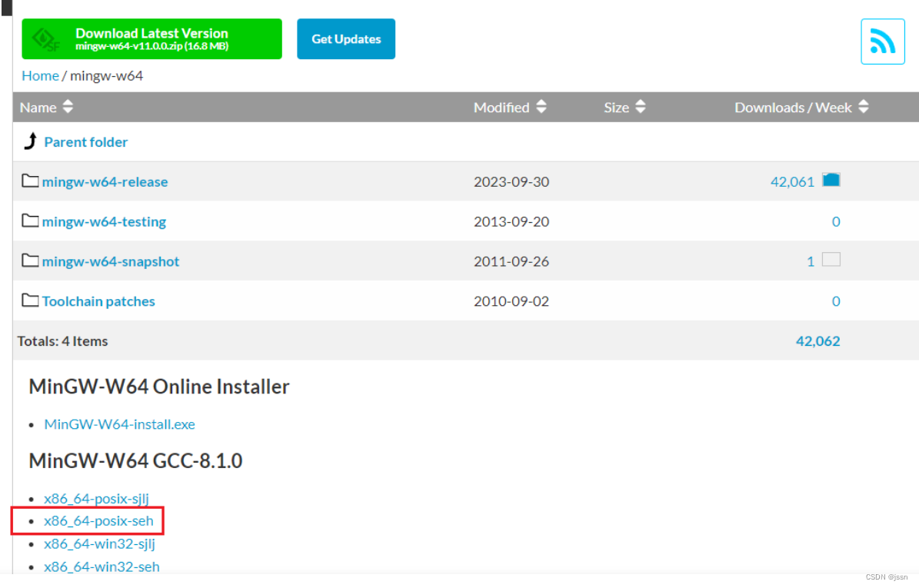The width and height of the screenshot is (919, 588).
Task: Click folder icon beside mingw-w64-snapshot
Action: click(30, 260)
